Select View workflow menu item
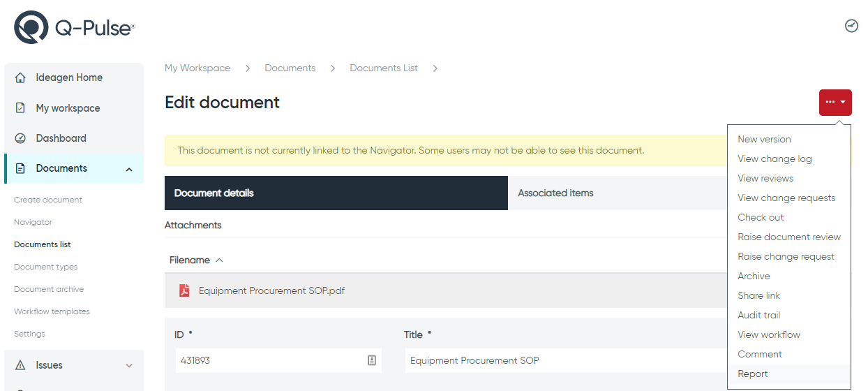The width and height of the screenshot is (868, 391). point(769,334)
